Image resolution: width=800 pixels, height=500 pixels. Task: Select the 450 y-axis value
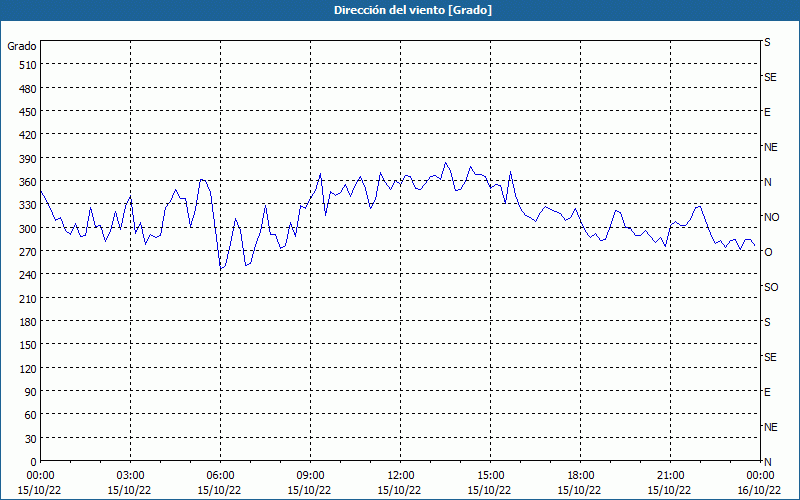[x=28, y=112]
